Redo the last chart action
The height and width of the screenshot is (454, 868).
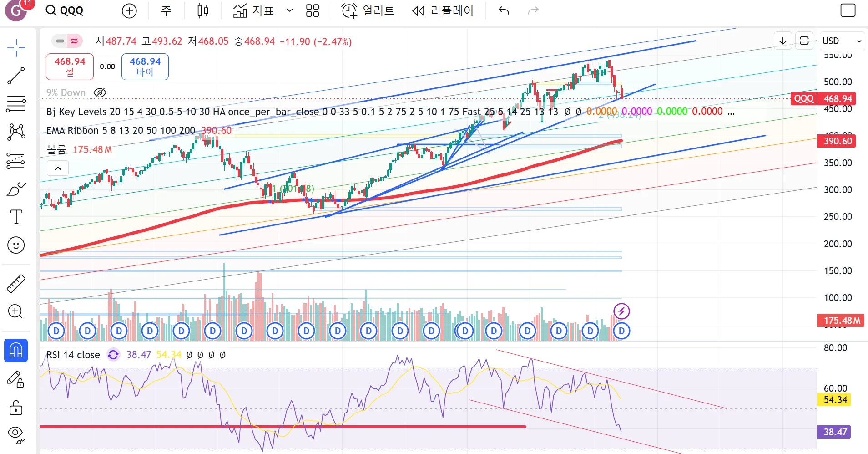coord(533,10)
